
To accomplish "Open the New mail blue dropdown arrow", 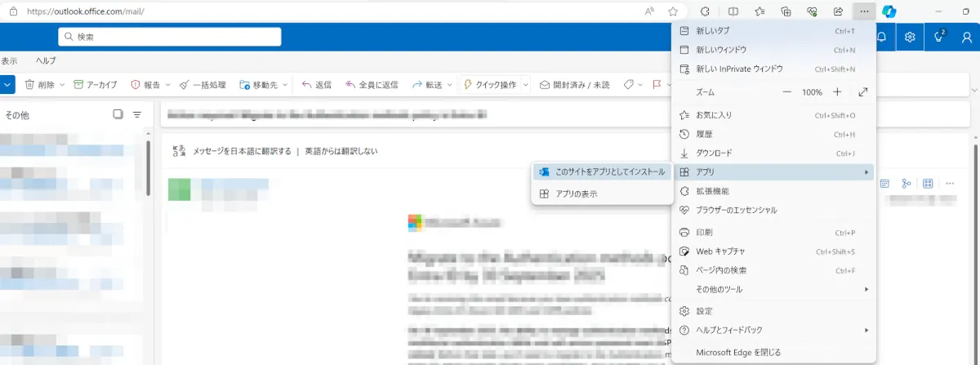I will pyautogui.click(x=7, y=84).
